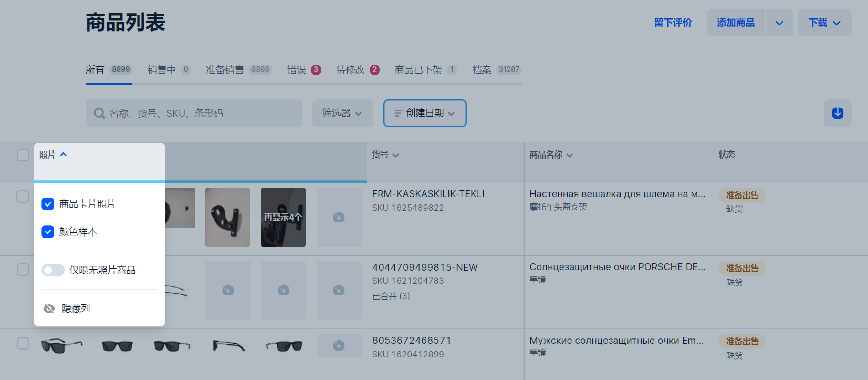The height and width of the screenshot is (380, 868).
Task: Select the 8053672468571 row checkbox
Action: click(23, 343)
